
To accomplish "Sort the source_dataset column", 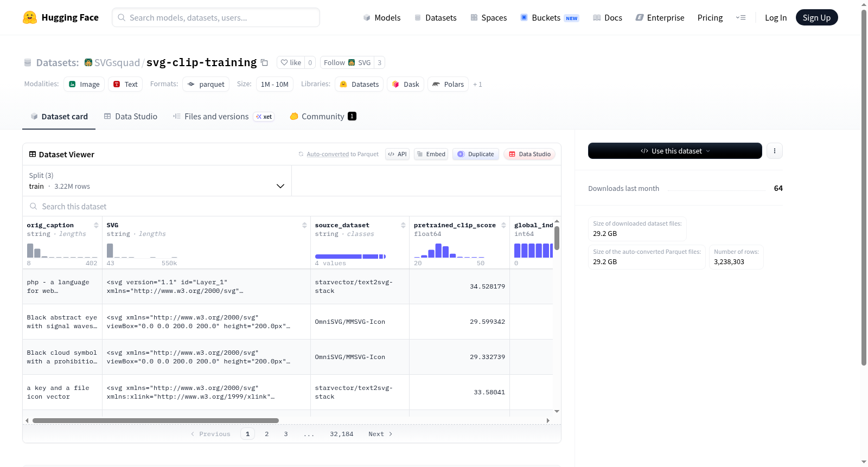I will pyautogui.click(x=403, y=225).
